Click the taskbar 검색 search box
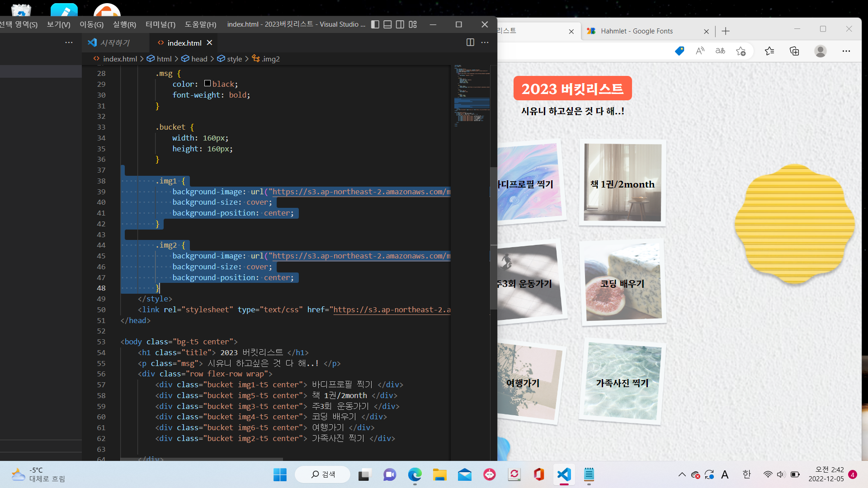The height and width of the screenshot is (488, 868). 323,474
